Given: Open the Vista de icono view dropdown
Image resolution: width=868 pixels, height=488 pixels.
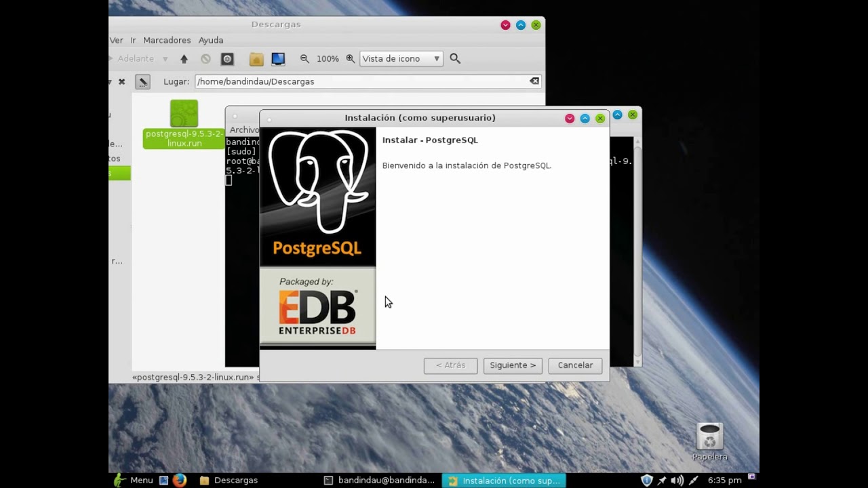Looking at the screenshot, I should 401,59.
